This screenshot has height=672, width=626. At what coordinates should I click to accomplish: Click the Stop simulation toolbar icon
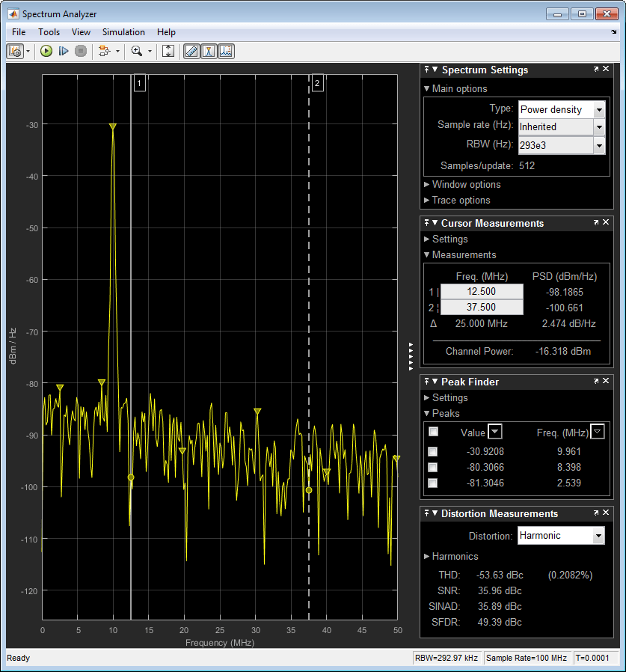click(81, 51)
